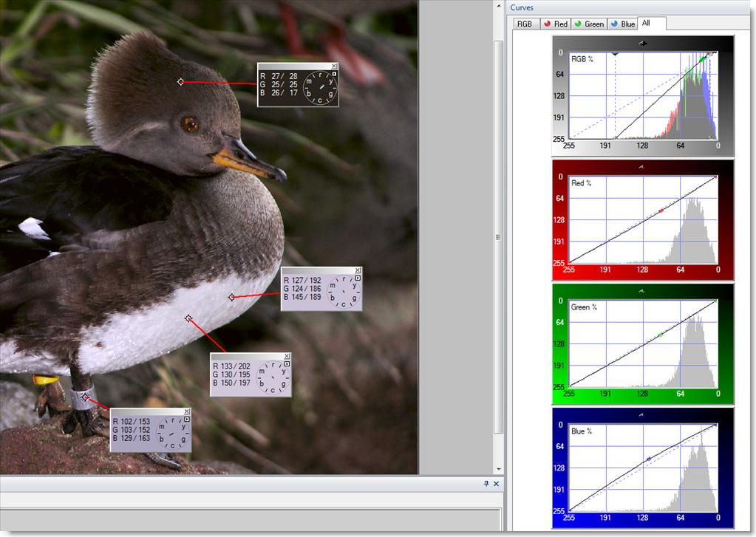Click the Curves panel title
Screen dimensions: 756x537
(522, 7)
